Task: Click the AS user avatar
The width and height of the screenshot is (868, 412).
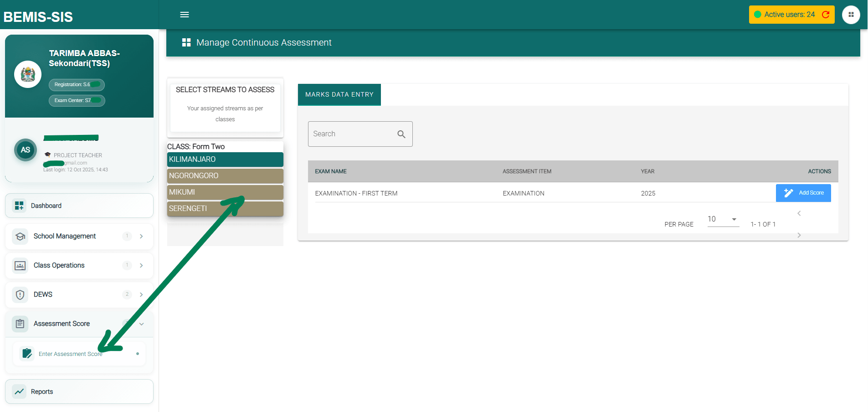Action: point(26,150)
